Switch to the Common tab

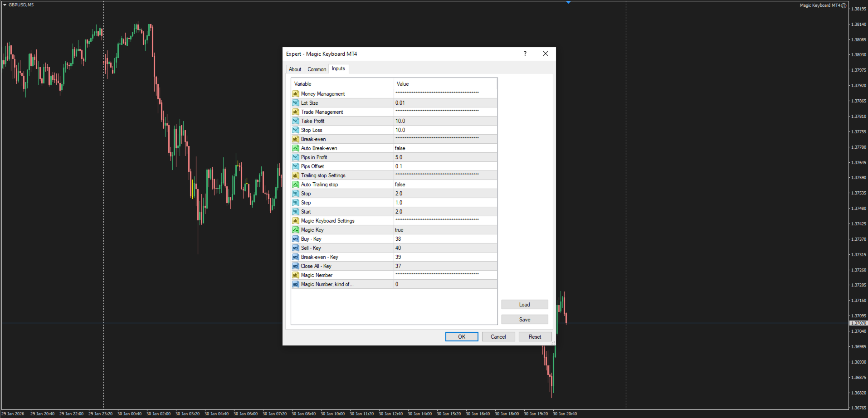pos(317,69)
